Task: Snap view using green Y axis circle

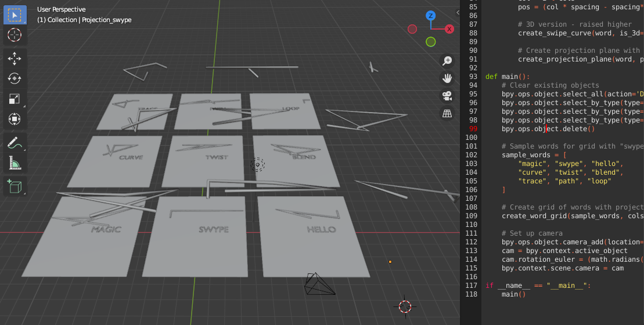Action: click(x=430, y=42)
